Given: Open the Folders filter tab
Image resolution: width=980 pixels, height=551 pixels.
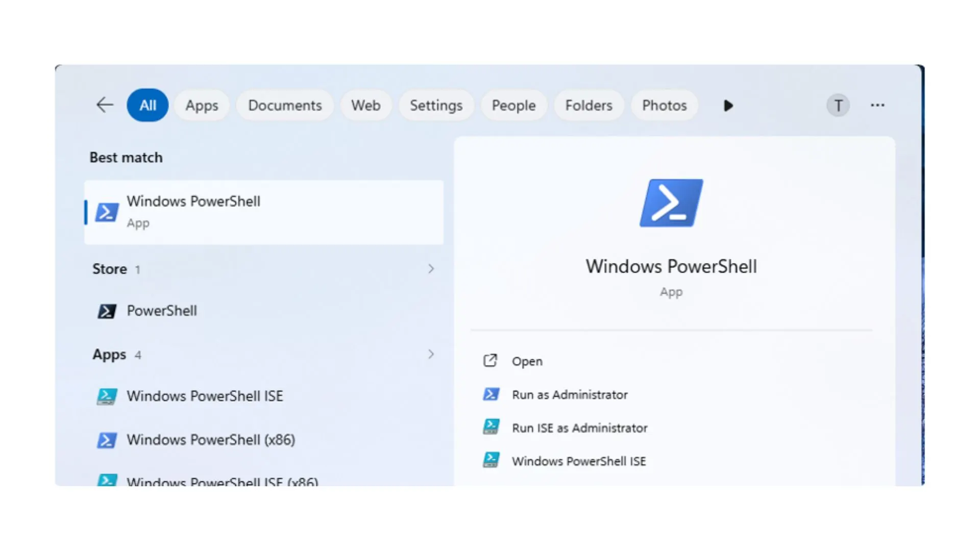Looking at the screenshot, I should coord(589,105).
